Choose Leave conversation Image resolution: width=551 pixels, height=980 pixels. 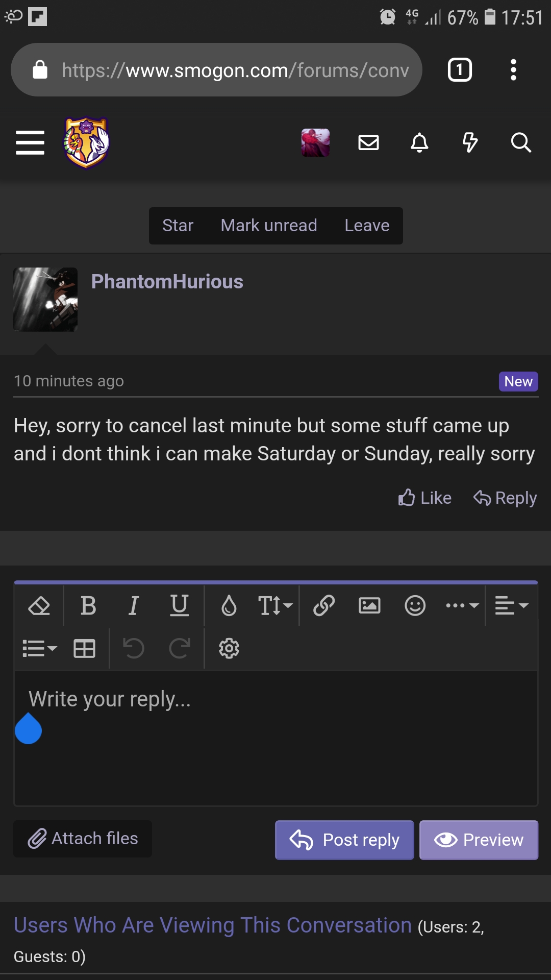366,225
